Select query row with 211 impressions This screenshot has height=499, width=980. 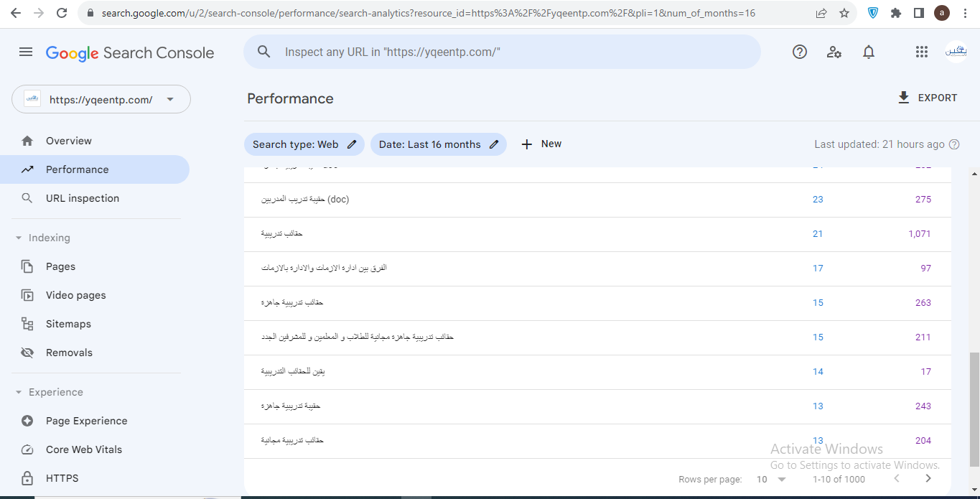[597, 337]
